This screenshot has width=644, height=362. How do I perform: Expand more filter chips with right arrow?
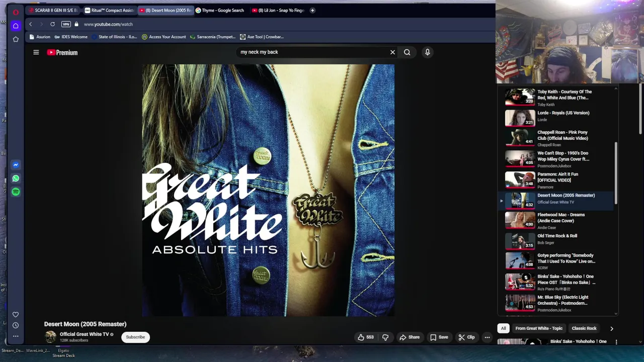tap(612, 328)
